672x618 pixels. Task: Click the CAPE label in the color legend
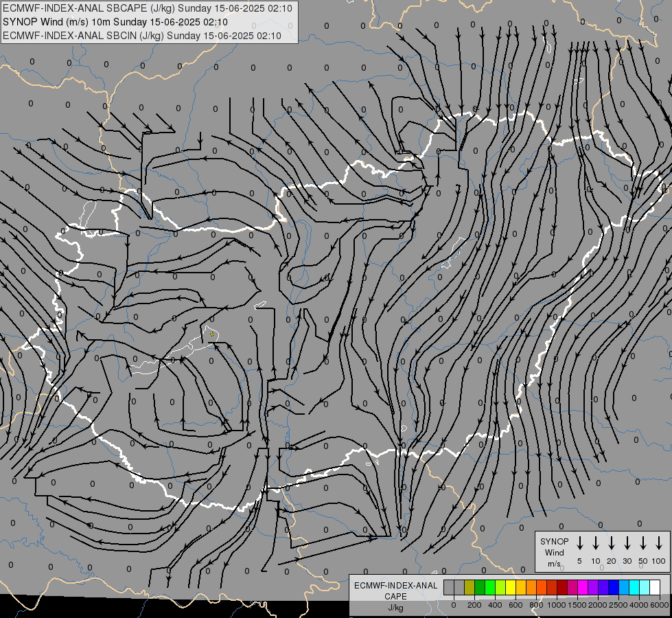(395, 597)
